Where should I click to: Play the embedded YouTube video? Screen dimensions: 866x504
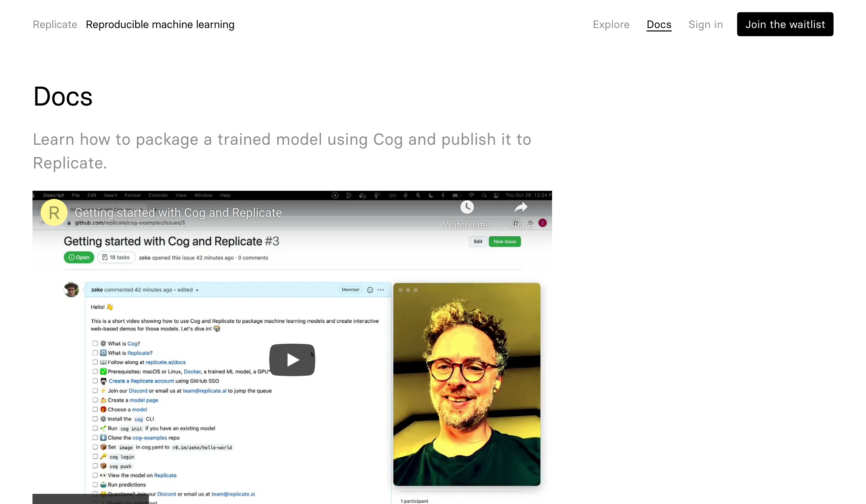pyautogui.click(x=292, y=360)
